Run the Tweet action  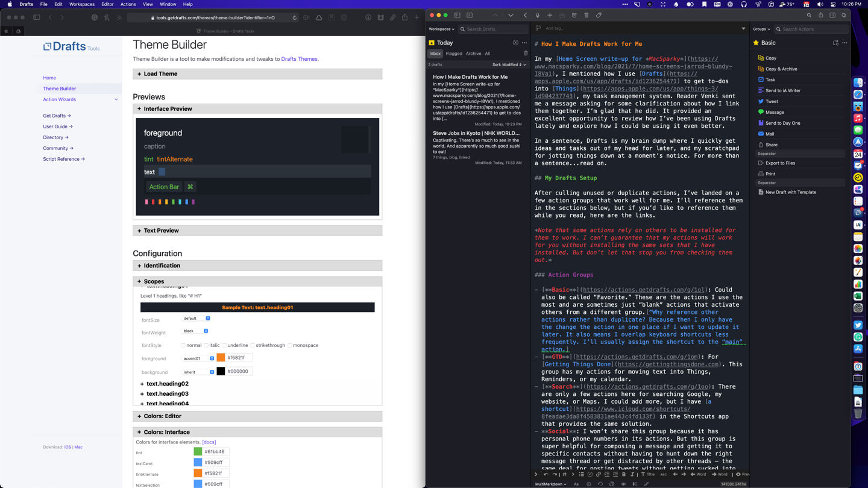pos(772,101)
